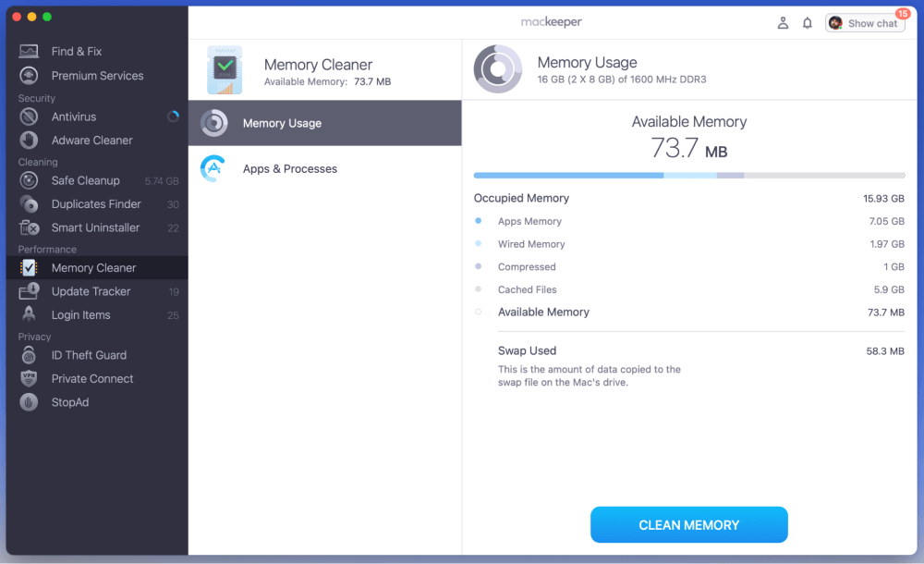Screen dimensions: 924x564
Task: Click the Private Connect VPN icon
Action: click(x=29, y=378)
